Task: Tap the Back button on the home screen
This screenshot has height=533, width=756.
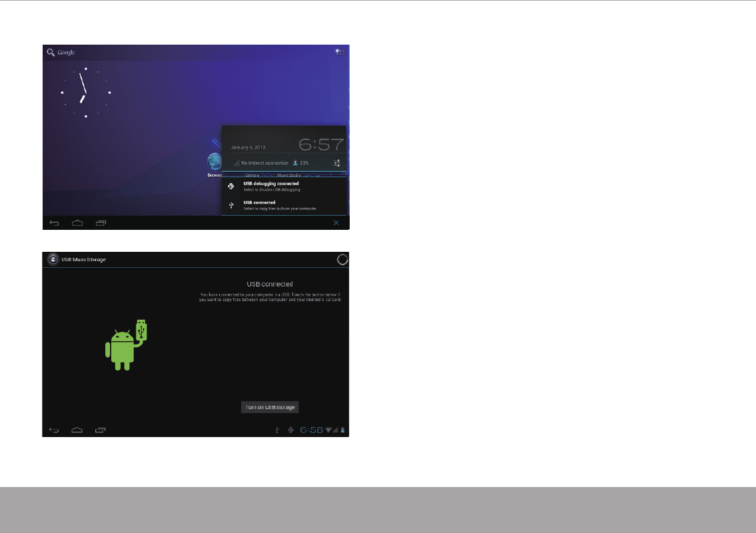Action: point(55,223)
